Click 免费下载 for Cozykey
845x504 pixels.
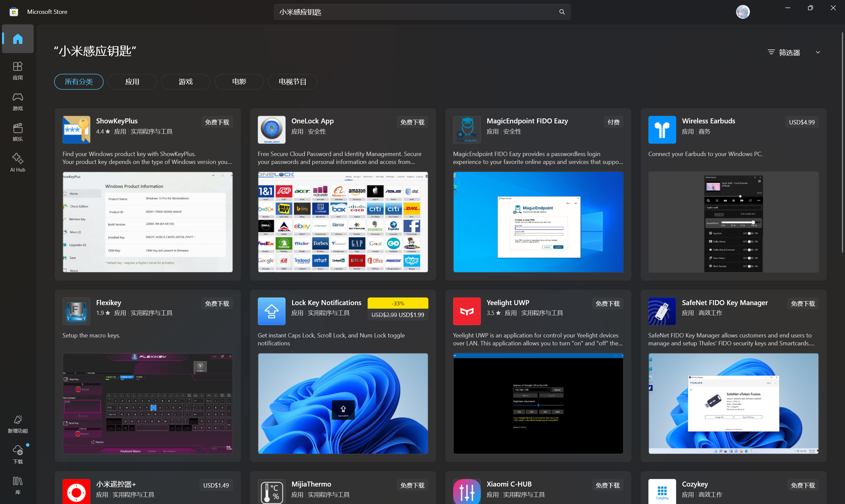pyautogui.click(x=803, y=485)
